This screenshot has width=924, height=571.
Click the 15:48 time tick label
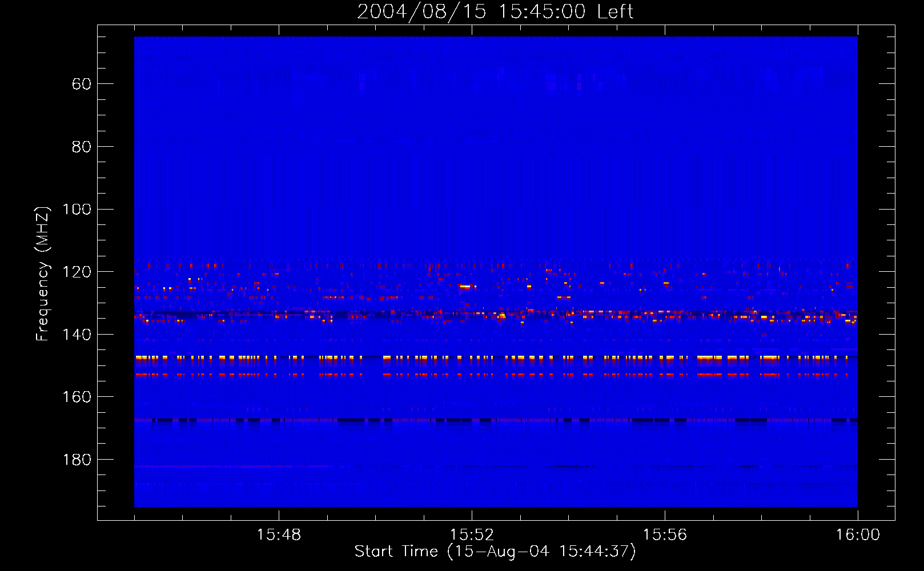279,535
